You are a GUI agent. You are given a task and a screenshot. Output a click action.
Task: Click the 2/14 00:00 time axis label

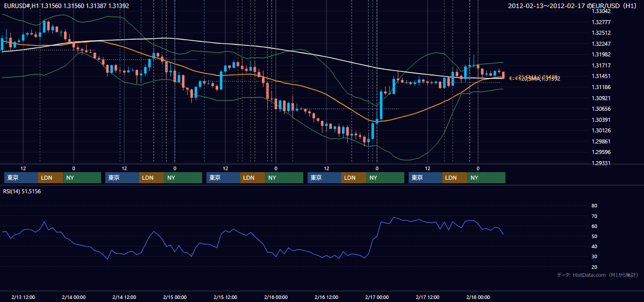(74, 297)
